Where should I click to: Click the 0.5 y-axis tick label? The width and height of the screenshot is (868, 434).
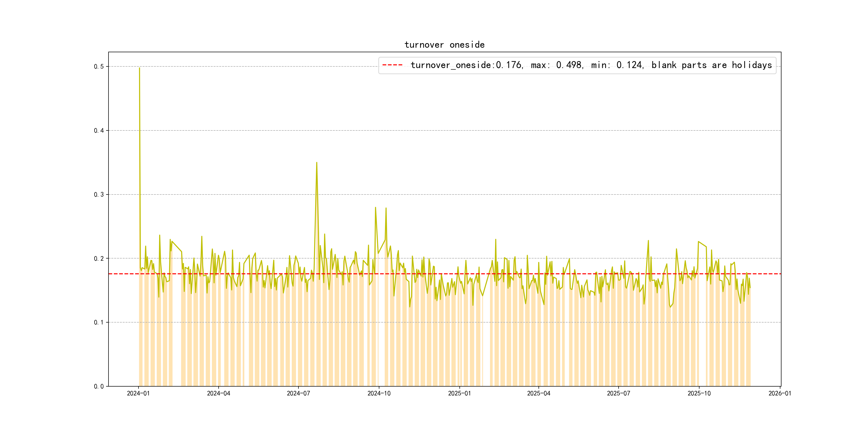click(98, 66)
